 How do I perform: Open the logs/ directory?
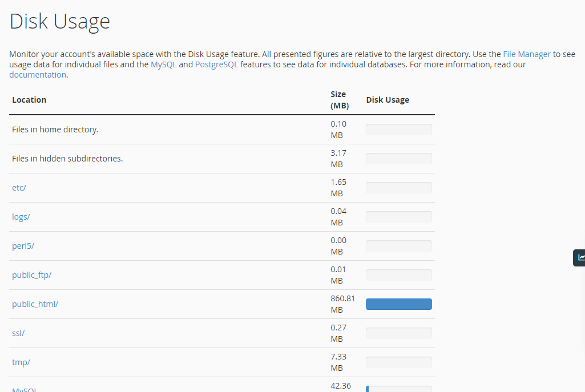point(21,216)
